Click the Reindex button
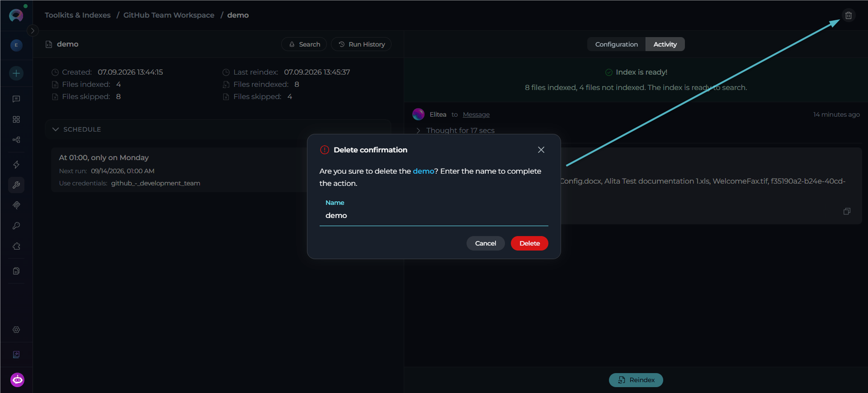The image size is (868, 393). pyautogui.click(x=636, y=380)
